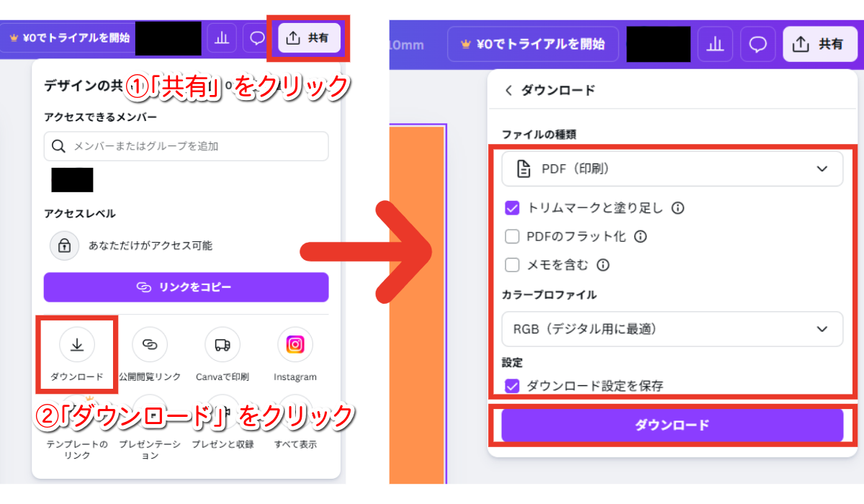The image size is (864, 504).
Task: Click the メンバーまたはグループを追加 search field
Action: 186,146
